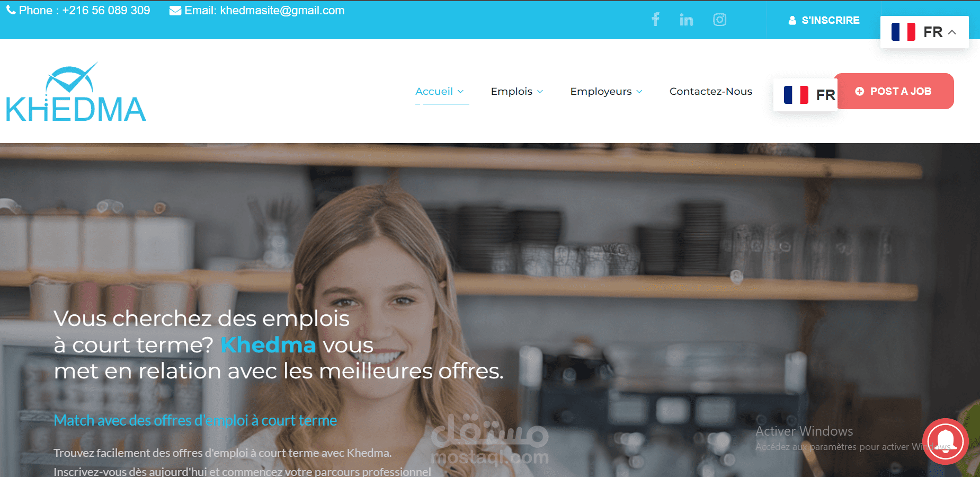This screenshot has height=477, width=980.
Task: Click the phone number +216 56 089 309
Action: [x=106, y=11]
